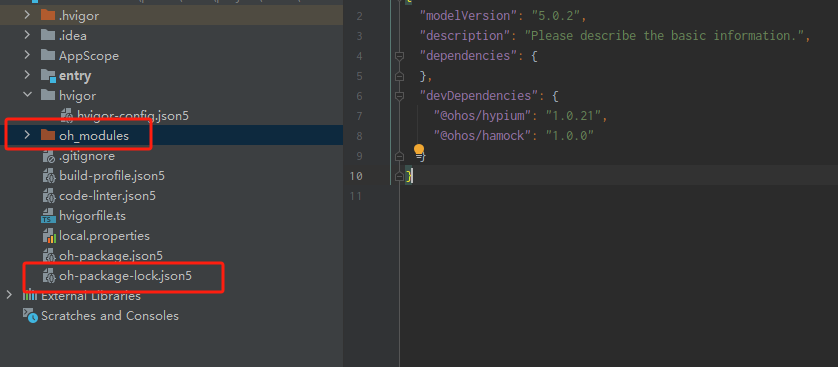Screen dimensions: 838x367
Task: Expand the entry module chevron
Action: pos(27,75)
